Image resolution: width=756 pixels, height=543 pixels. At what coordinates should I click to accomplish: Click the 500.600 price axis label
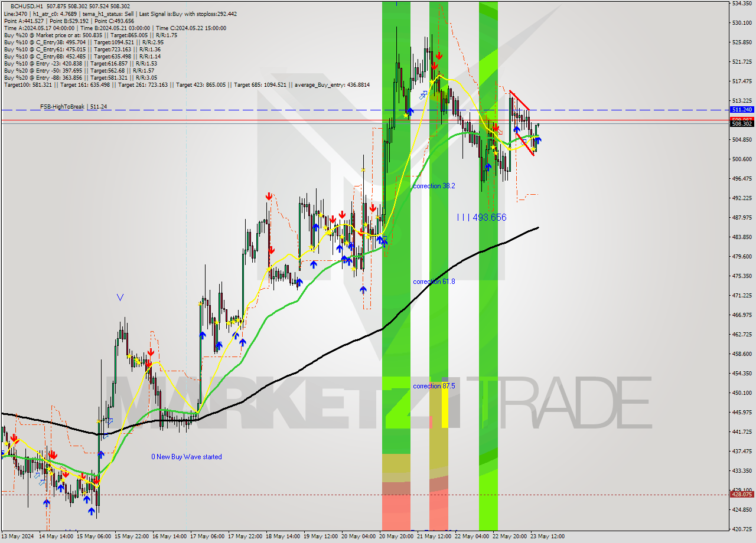pos(741,159)
